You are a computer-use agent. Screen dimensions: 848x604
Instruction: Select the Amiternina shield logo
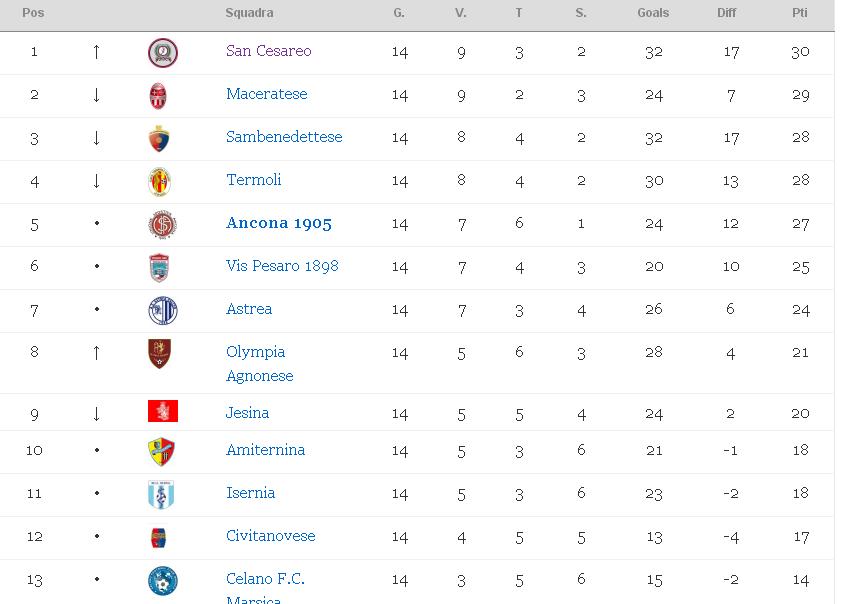[161, 452]
